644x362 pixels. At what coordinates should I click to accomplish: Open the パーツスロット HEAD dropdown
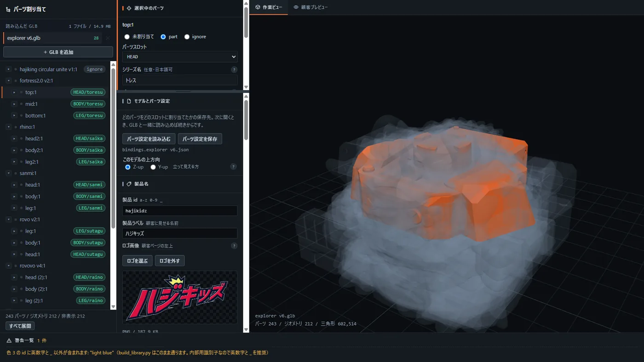pyautogui.click(x=180, y=57)
